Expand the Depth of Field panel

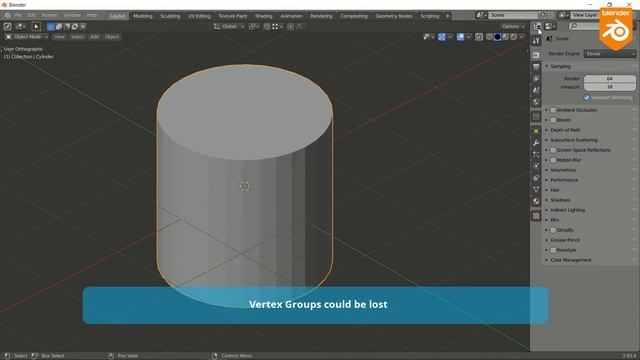(547, 130)
